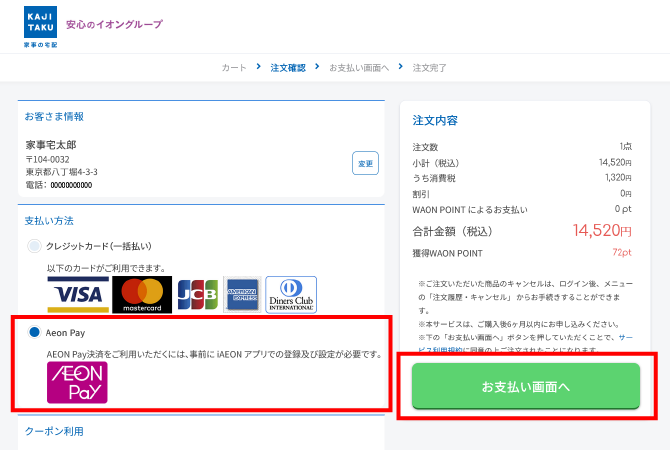Click the pink AEON Pay logo

point(77,382)
